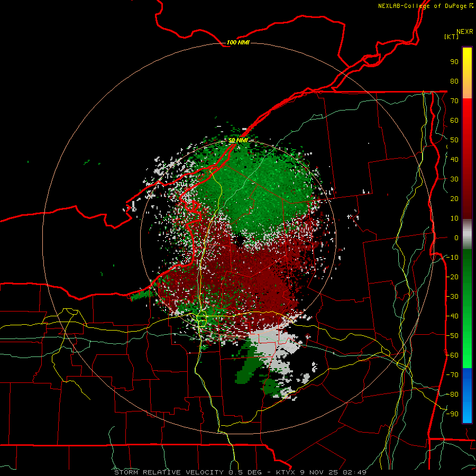Viewport: 476px width, 476px height.
Task: Click the -20 value on velocity scale
Action: click(x=452, y=277)
